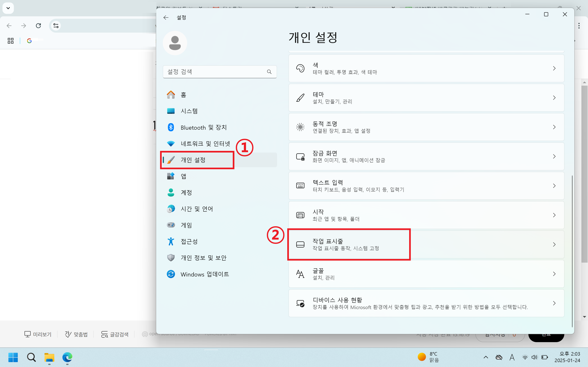This screenshot has height=367, width=588.
Task: Expand the 테마 settings chevron
Action: point(554,98)
